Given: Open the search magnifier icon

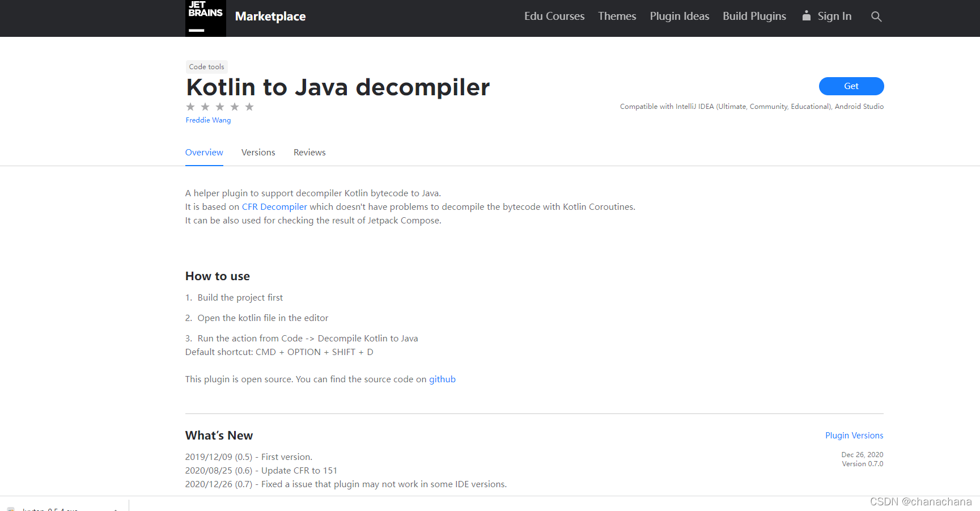Looking at the screenshot, I should (x=876, y=16).
